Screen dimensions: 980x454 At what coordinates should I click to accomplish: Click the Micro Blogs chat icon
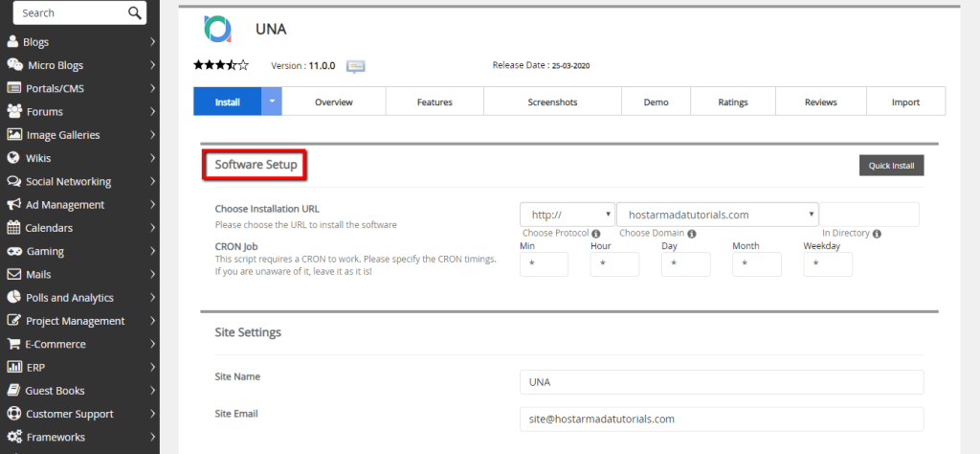pos(15,65)
